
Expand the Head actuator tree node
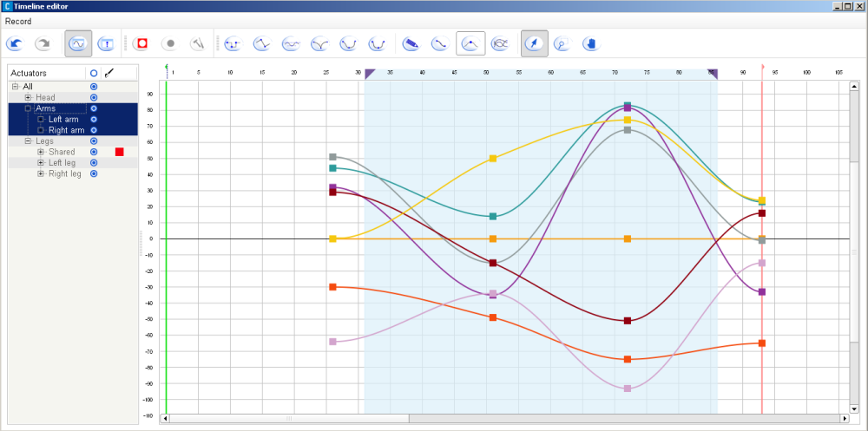pos(28,98)
